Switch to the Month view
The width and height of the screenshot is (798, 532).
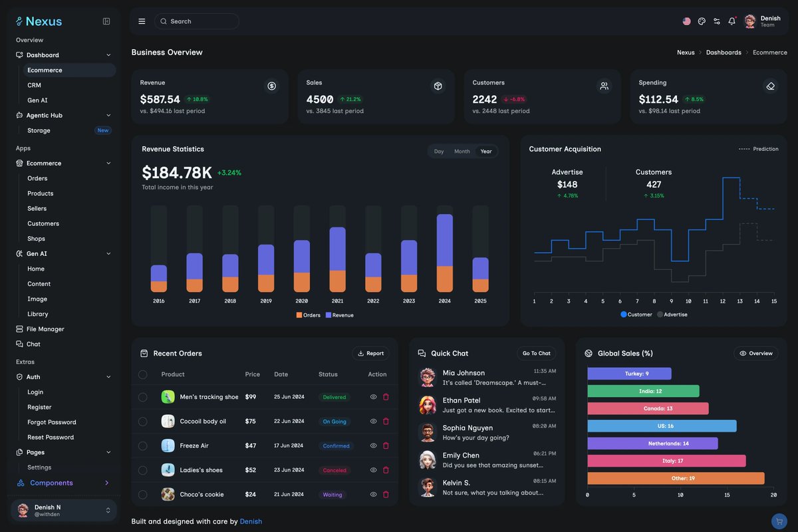tap(462, 151)
